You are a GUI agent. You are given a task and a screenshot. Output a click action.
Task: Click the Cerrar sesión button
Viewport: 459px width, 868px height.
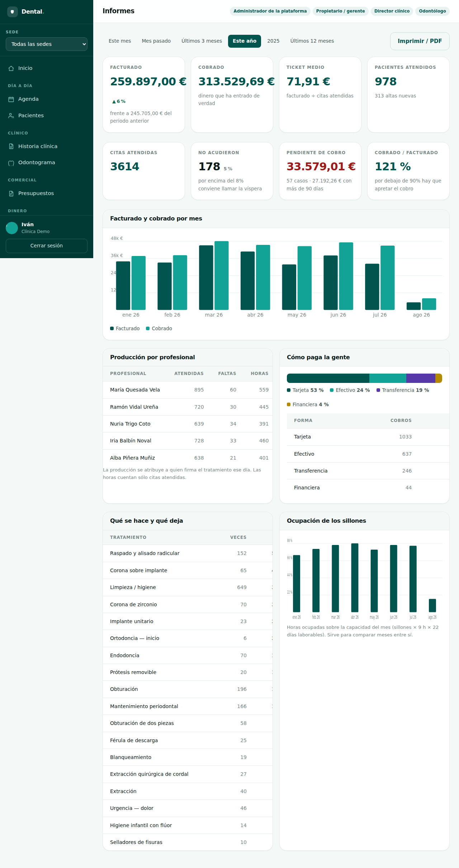click(x=47, y=246)
